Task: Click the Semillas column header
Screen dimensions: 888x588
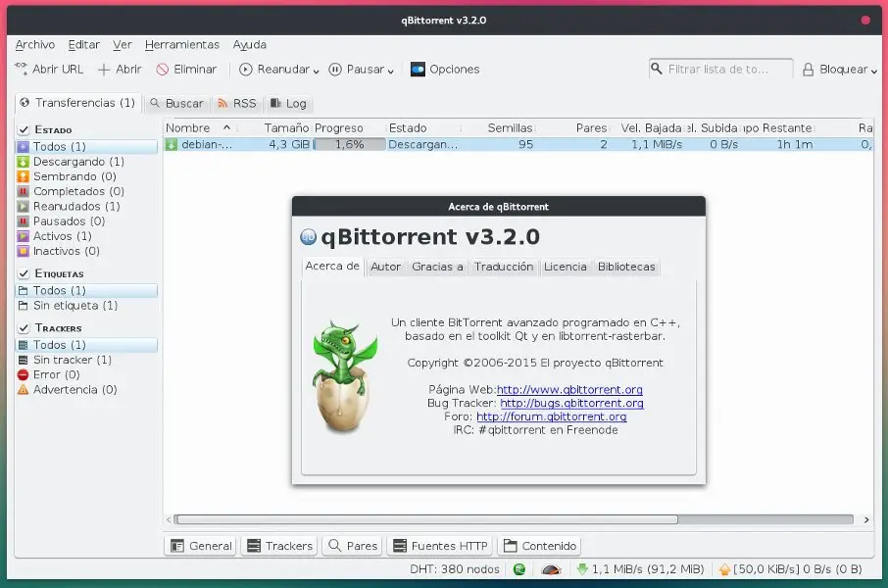Action: pos(510,128)
